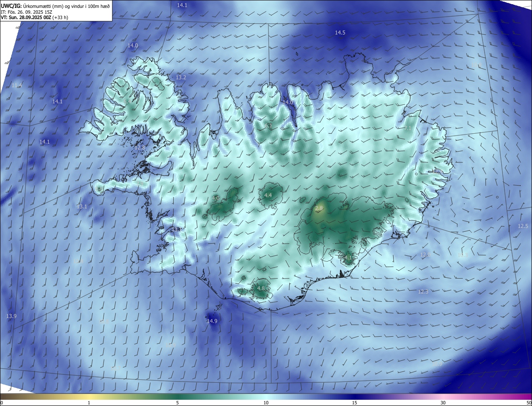The height and width of the screenshot is (406, 532).
Task: Click the 13.2 value label
Action: tap(181, 78)
